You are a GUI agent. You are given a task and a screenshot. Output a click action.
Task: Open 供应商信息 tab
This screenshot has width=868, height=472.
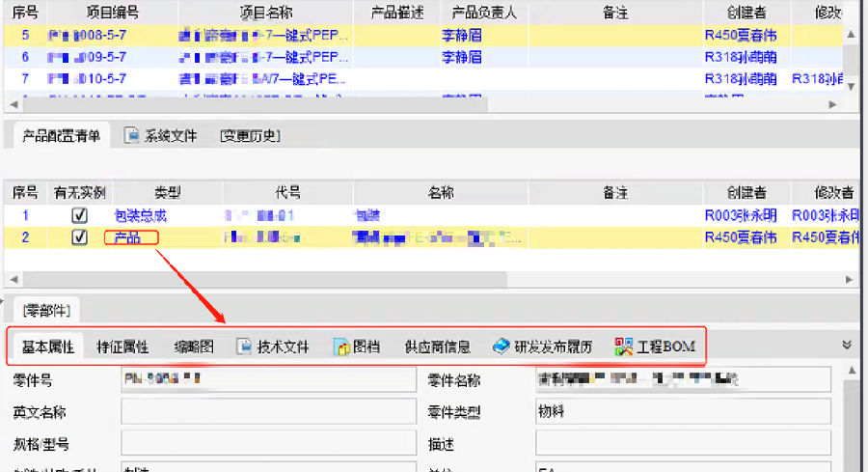click(x=437, y=347)
